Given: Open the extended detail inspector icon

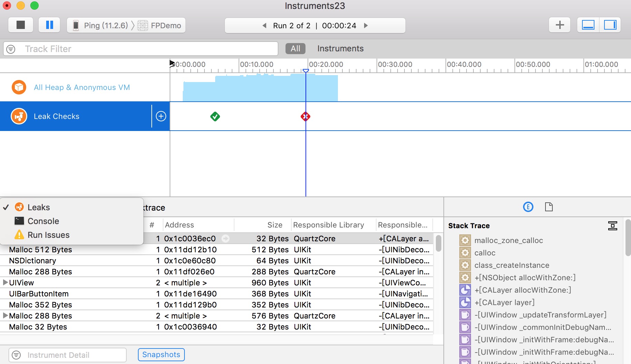Looking at the screenshot, I should tap(528, 207).
